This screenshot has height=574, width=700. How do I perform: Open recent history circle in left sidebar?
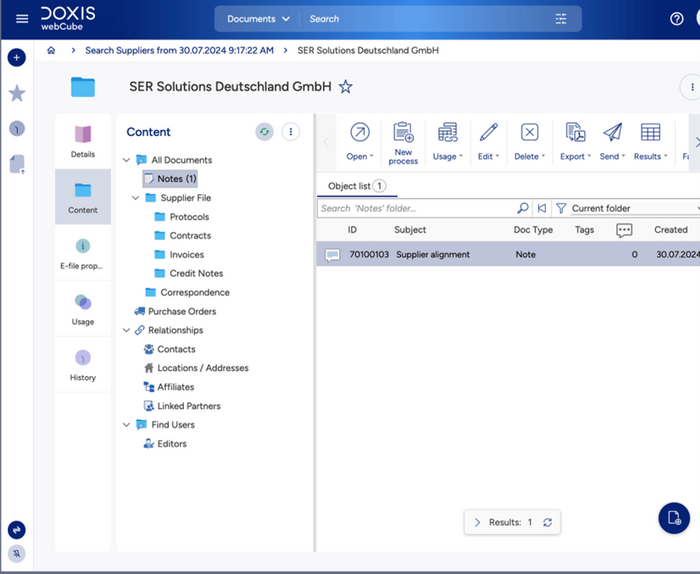17,129
